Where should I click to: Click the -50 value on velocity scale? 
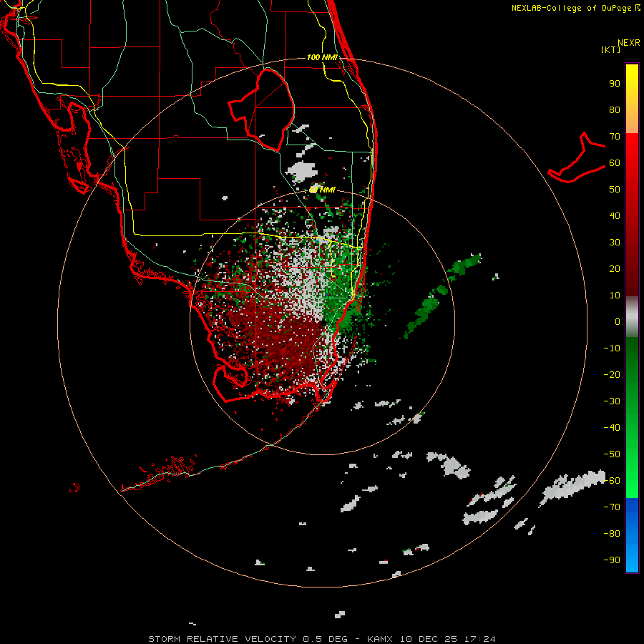coord(612,454)
